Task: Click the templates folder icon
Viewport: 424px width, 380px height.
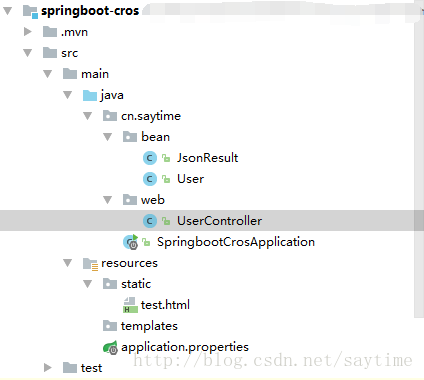Action: 110,326
